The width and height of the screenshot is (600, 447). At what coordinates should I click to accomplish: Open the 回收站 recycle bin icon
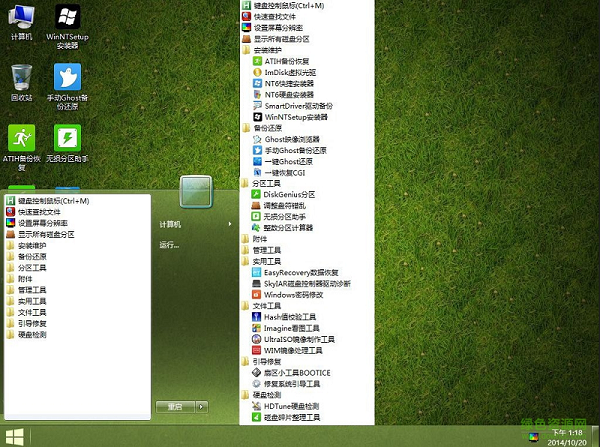21,83
